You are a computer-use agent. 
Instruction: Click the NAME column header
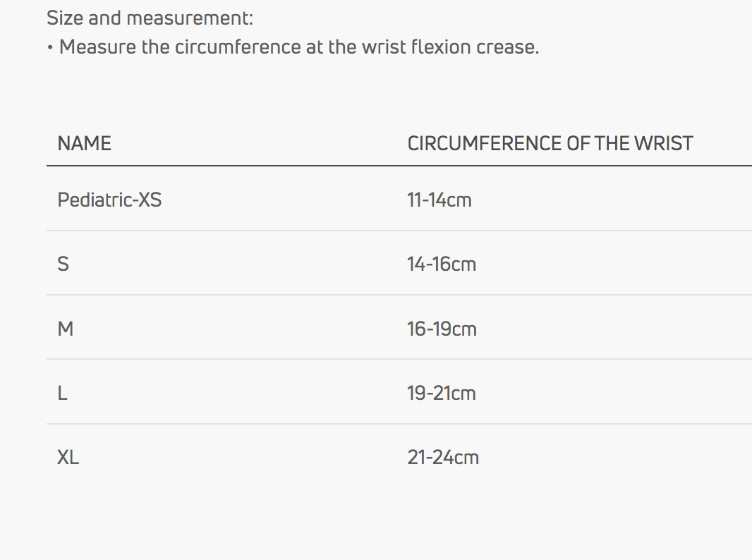84,144
